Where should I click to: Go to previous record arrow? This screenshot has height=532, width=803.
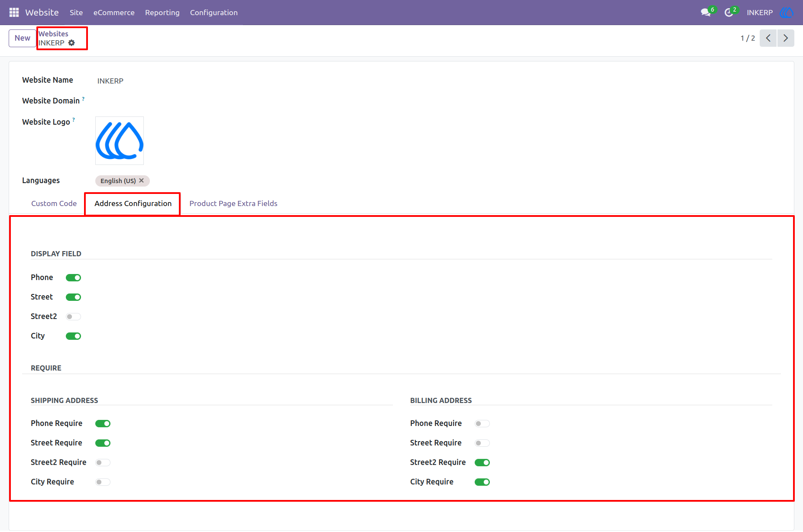point(768,38)
